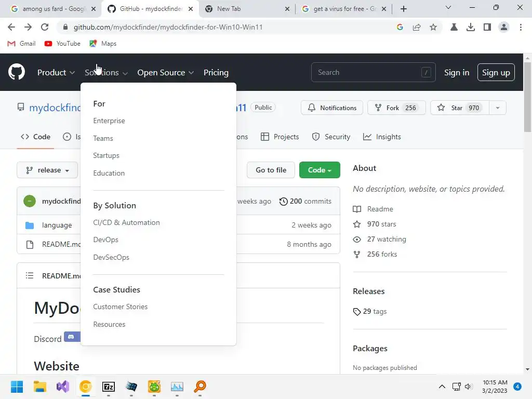Open the orange magnifier app in taskbar
The width and height of the screenshot is (532, 399).
(200, 387)
